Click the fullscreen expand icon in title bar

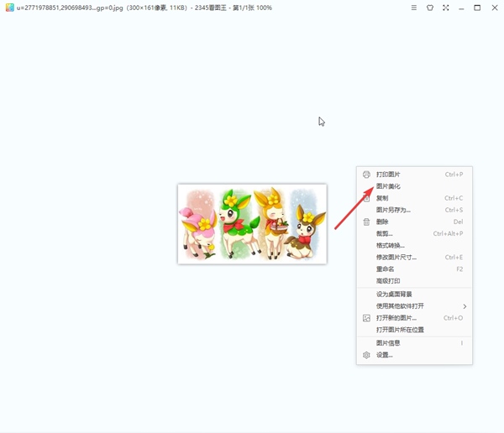pyautogui.click(x=446, y=8)
